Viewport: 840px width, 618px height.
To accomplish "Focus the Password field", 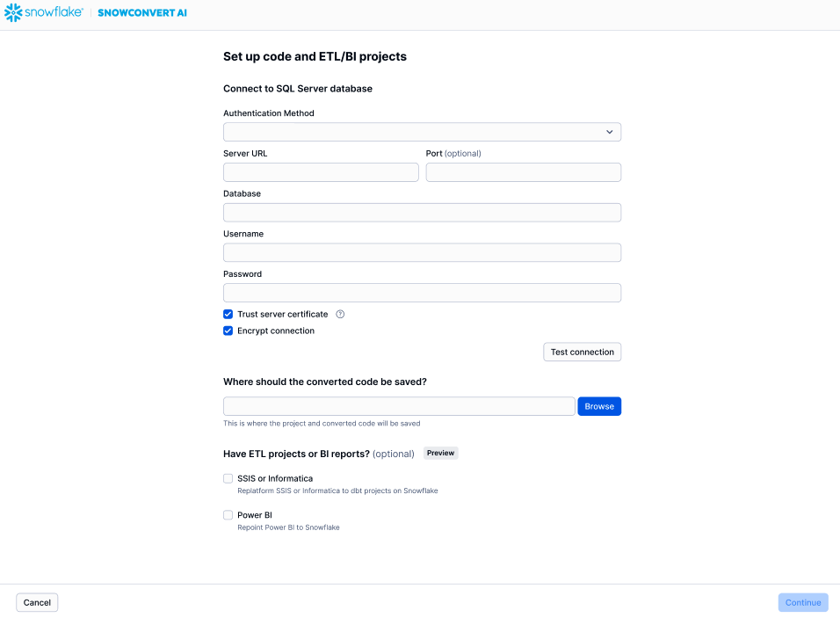I will [x=422, y=293].
